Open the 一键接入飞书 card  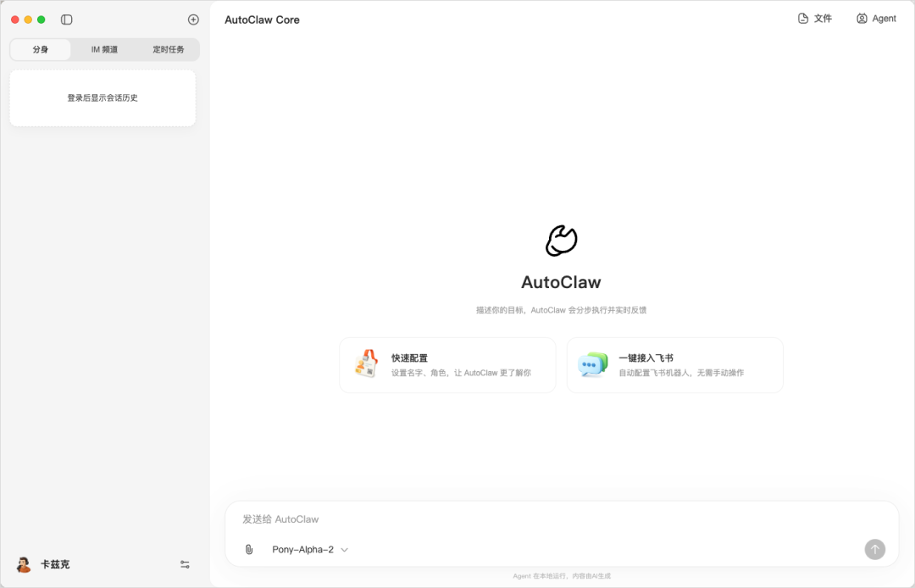(x=674, y=365)
